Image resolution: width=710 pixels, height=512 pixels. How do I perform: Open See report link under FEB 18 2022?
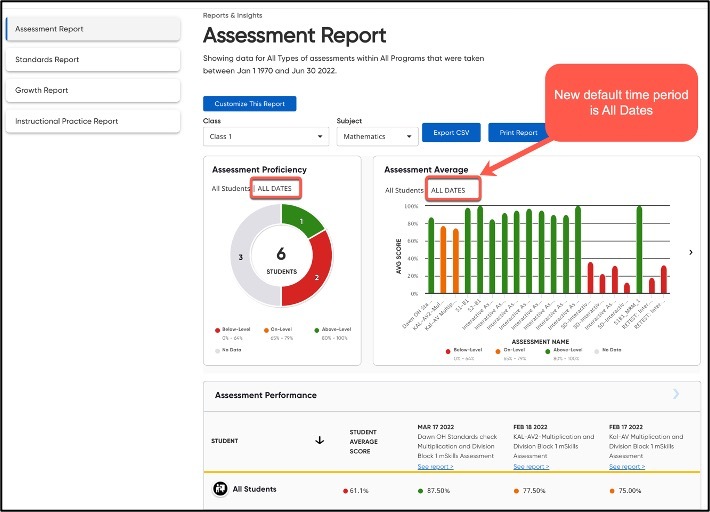[531, 466]
